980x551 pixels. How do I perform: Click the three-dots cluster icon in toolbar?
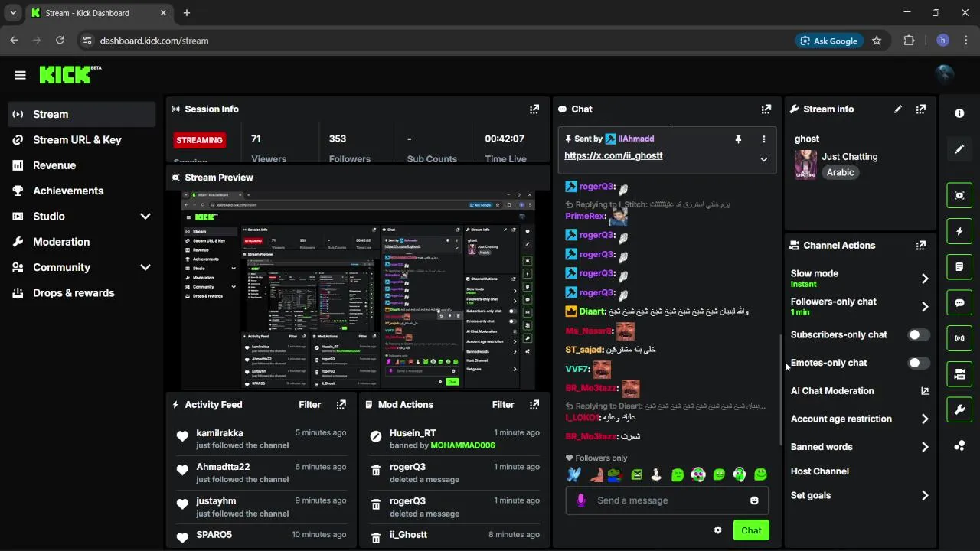959,446
